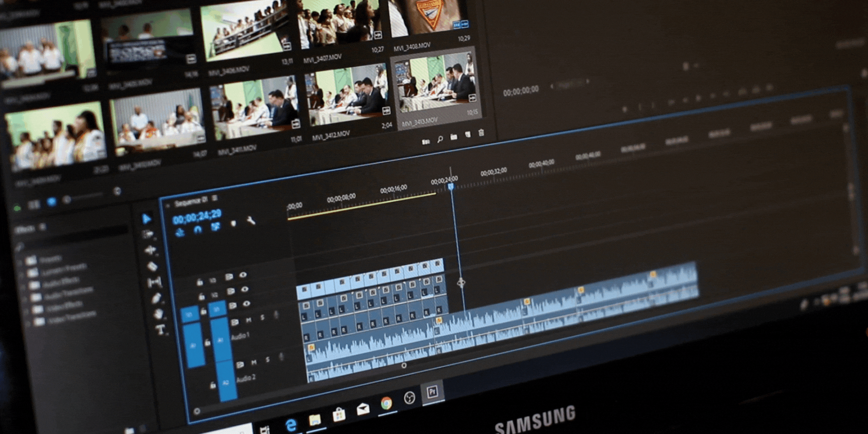Open the Mail app from taskbar
Image resolution: width=868 pixels, height=434 pixels.
tap(363, 409)
